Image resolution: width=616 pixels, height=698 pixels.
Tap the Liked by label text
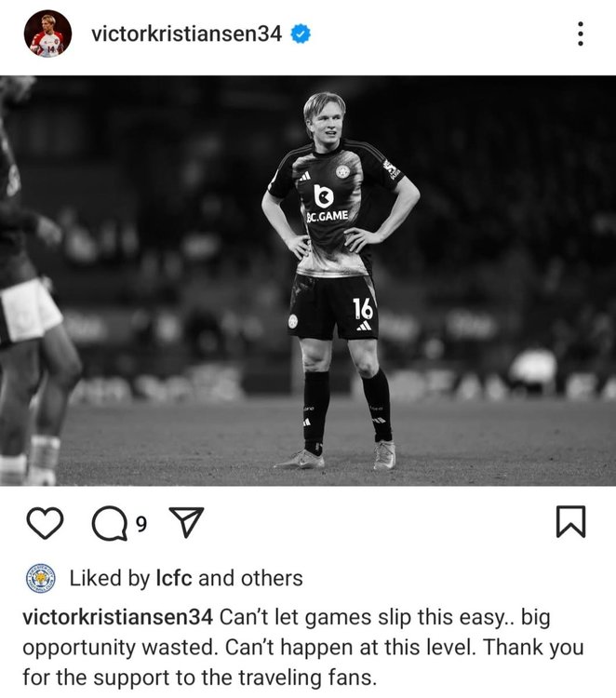click(110, 578)
